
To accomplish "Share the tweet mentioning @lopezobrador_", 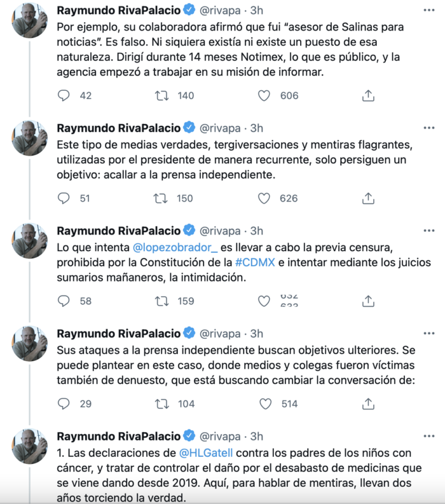I will click(x=367, y=301).
